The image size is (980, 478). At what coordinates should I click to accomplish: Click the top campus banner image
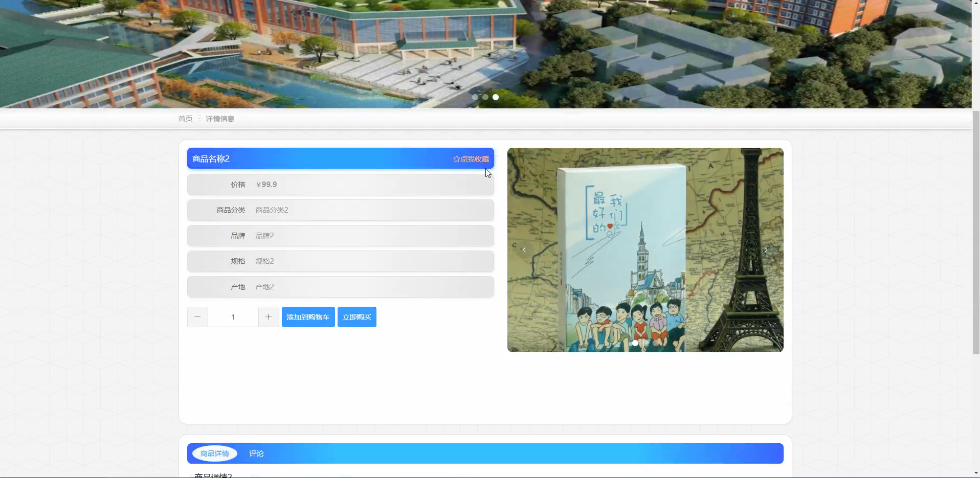[x=485, y=54]
